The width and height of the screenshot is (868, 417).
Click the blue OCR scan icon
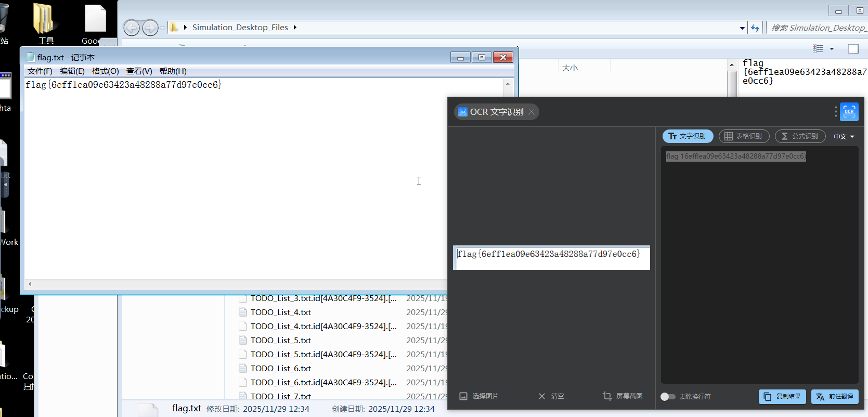(849, 112)
